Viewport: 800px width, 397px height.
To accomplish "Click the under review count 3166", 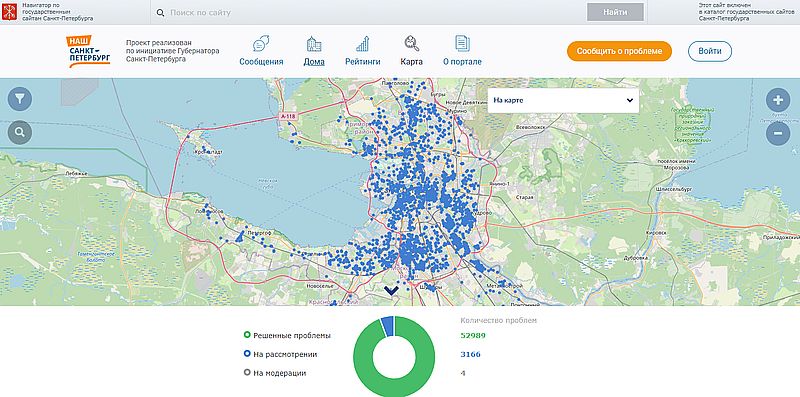I will pos(470,354).
